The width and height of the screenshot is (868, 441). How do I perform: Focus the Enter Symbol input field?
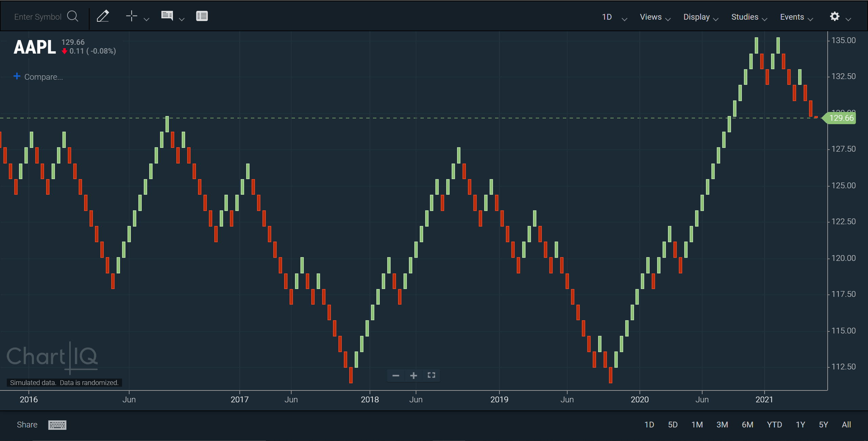coord(38,17)
